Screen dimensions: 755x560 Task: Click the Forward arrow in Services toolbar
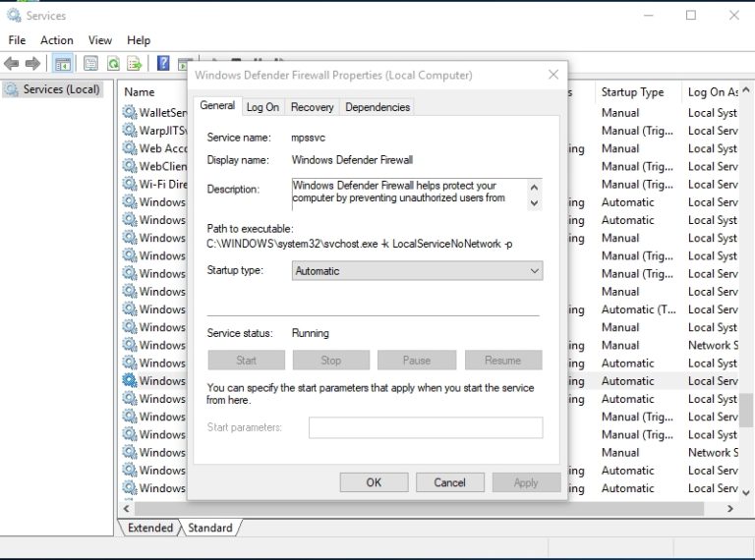(x=32, y=63)
